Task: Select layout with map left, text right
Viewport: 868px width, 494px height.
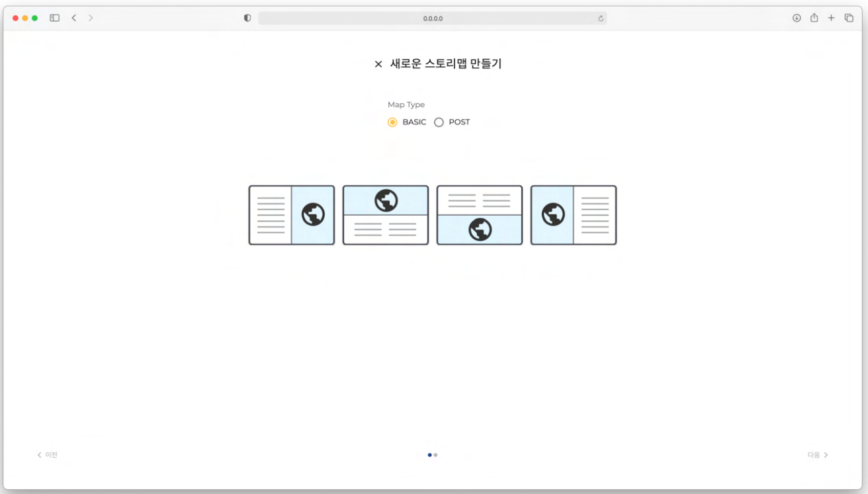Action: [573, 215]
